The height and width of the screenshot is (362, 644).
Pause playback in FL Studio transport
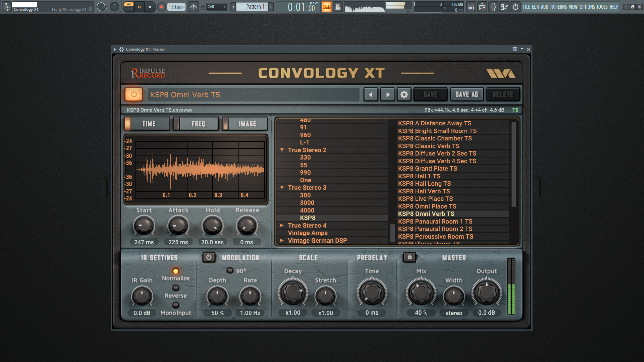[x=139, y=7]
